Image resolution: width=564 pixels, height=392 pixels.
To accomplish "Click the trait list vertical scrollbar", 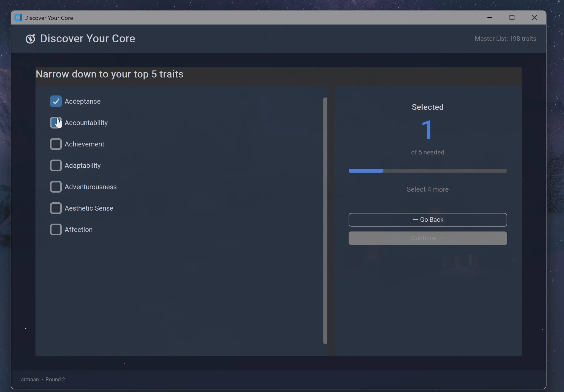I will tap(325, 221).
